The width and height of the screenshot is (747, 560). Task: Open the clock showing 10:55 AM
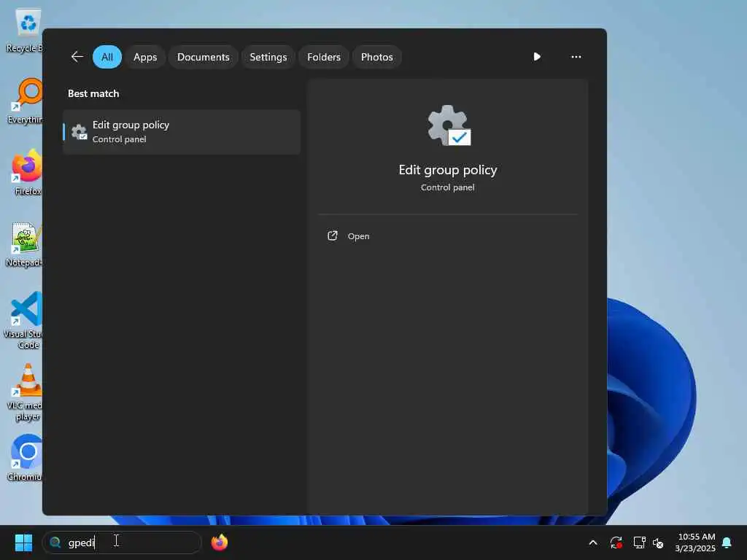pos(695,542)
